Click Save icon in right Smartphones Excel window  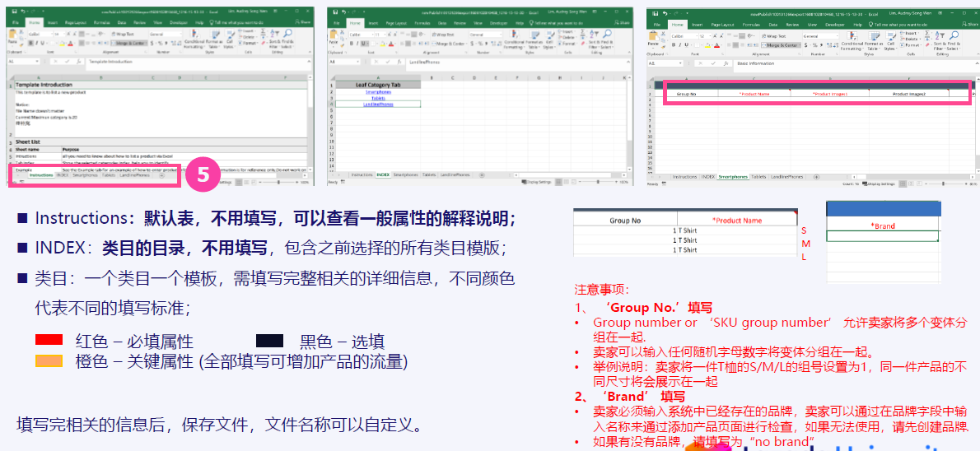(655, 14)
